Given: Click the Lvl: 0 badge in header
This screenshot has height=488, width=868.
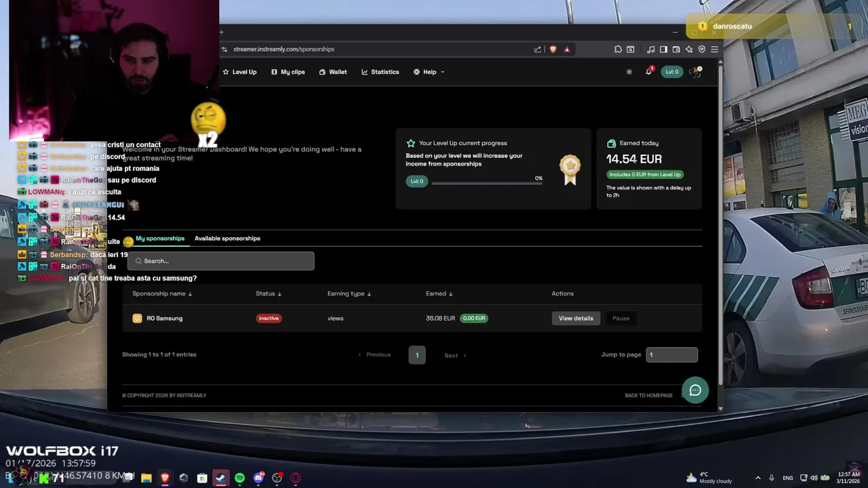Looking at the screenshot, I should click(672, 72).
